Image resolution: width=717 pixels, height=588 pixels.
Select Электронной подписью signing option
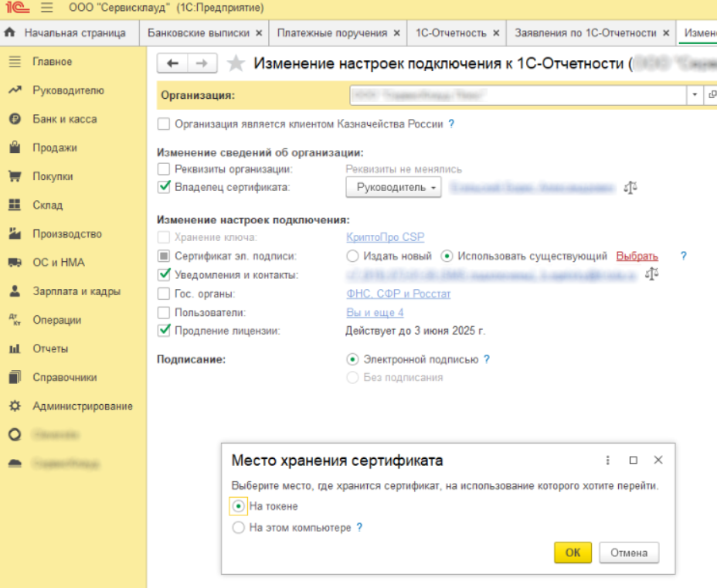352,359
